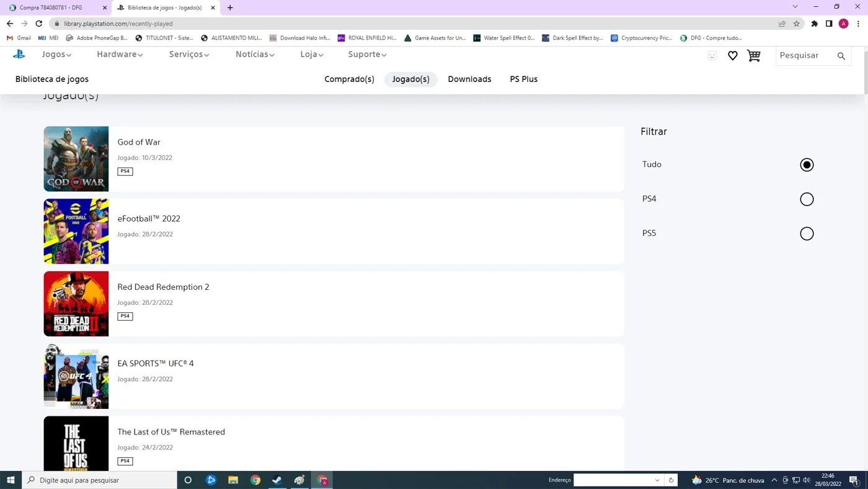Open the volume speaker tray icon

point(806,480)
